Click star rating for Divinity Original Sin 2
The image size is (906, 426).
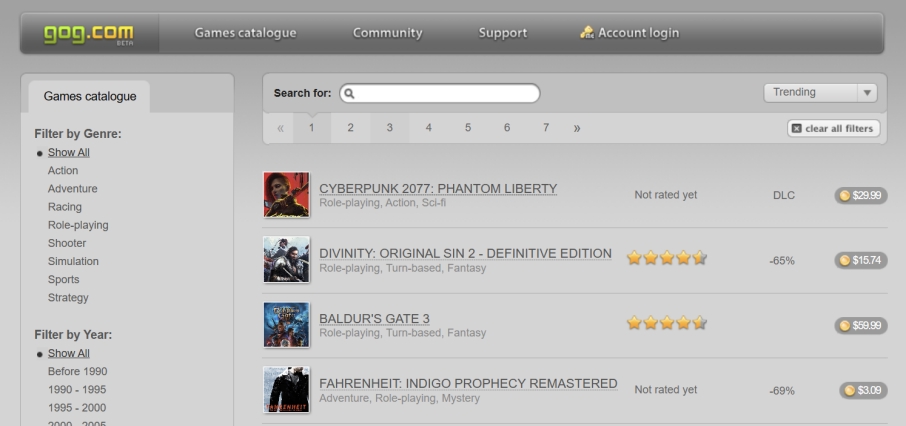click(x=667, y=258)
